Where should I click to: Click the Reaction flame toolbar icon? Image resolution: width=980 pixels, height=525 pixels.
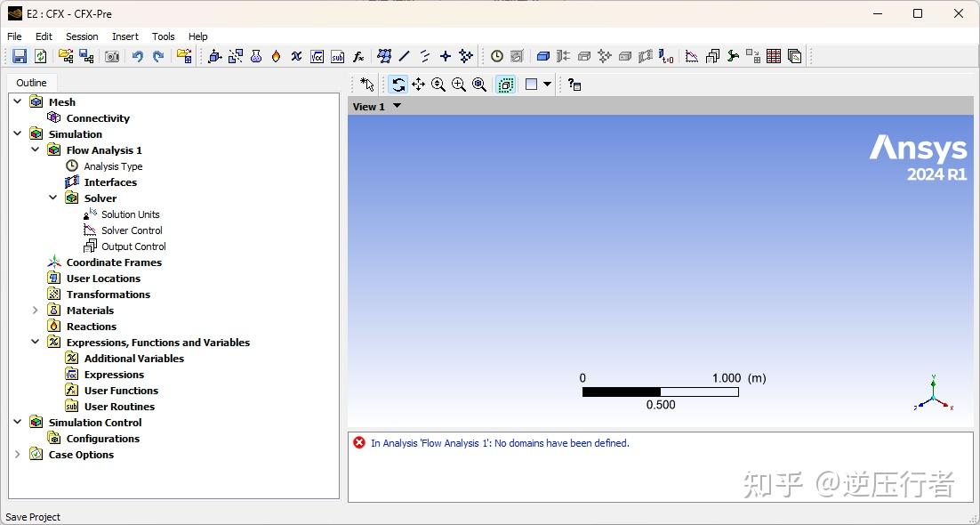point(276,56)
